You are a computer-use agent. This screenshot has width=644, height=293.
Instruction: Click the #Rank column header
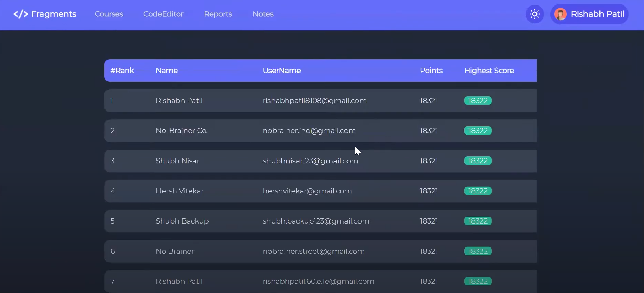[122, 71]
